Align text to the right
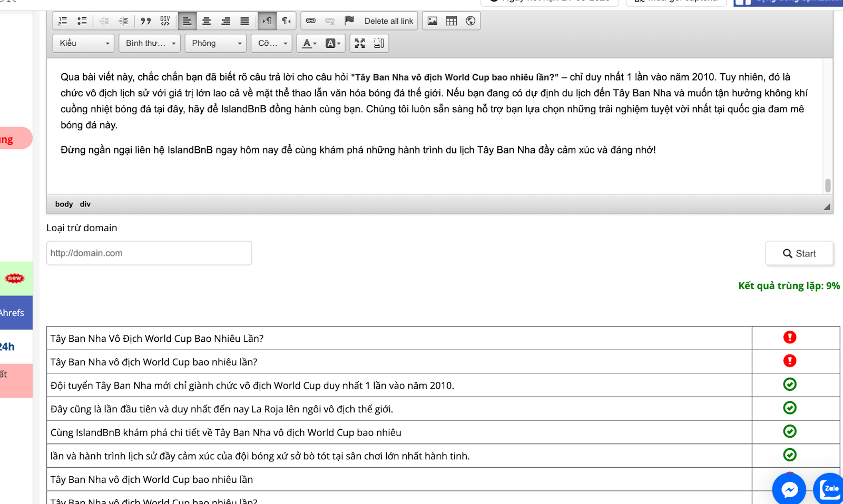This screenshot has width=843, height=504. [x=226, y=21]
